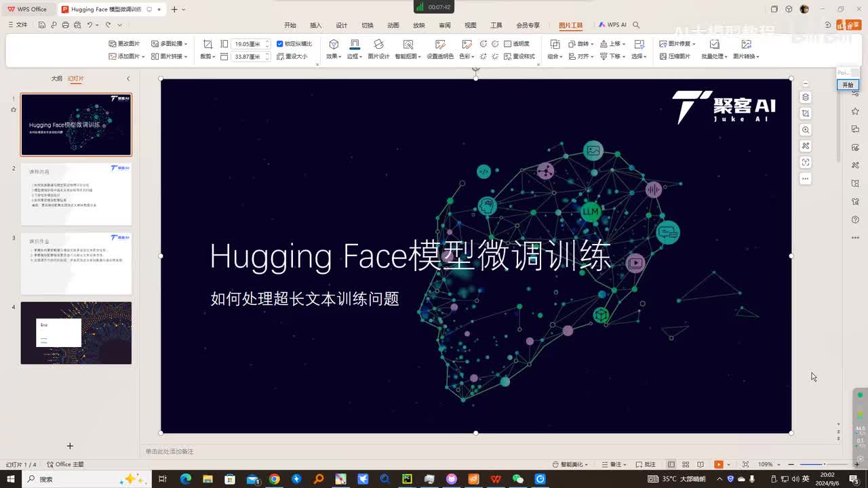
Task: Click 下移 (send backward) button
Action: click(x=612, y=56)
